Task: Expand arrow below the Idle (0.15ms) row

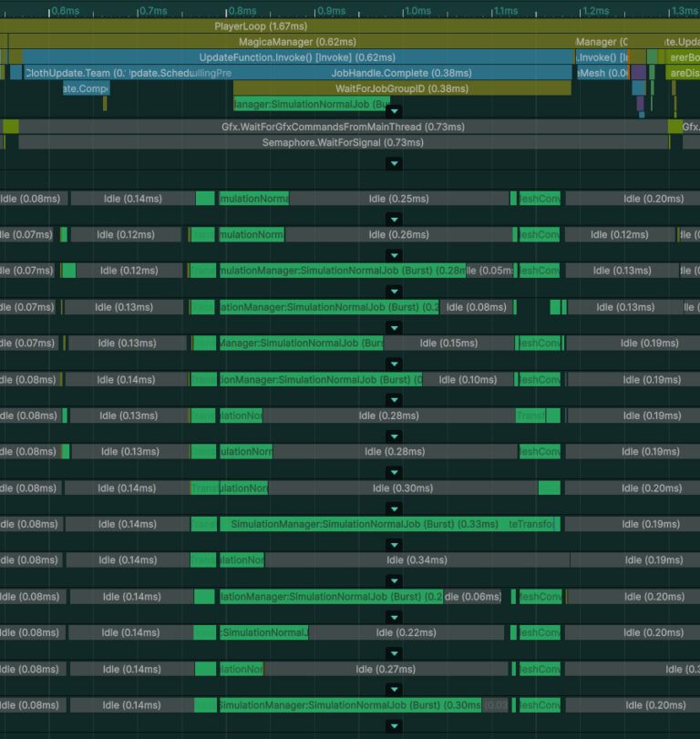Action: pyautogui.click(x=394, y=364)
